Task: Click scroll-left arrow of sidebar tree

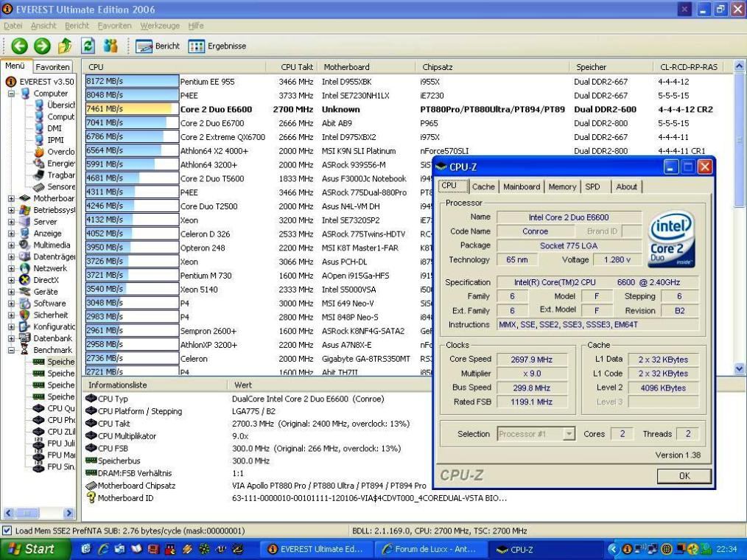Action: [8, 513]
